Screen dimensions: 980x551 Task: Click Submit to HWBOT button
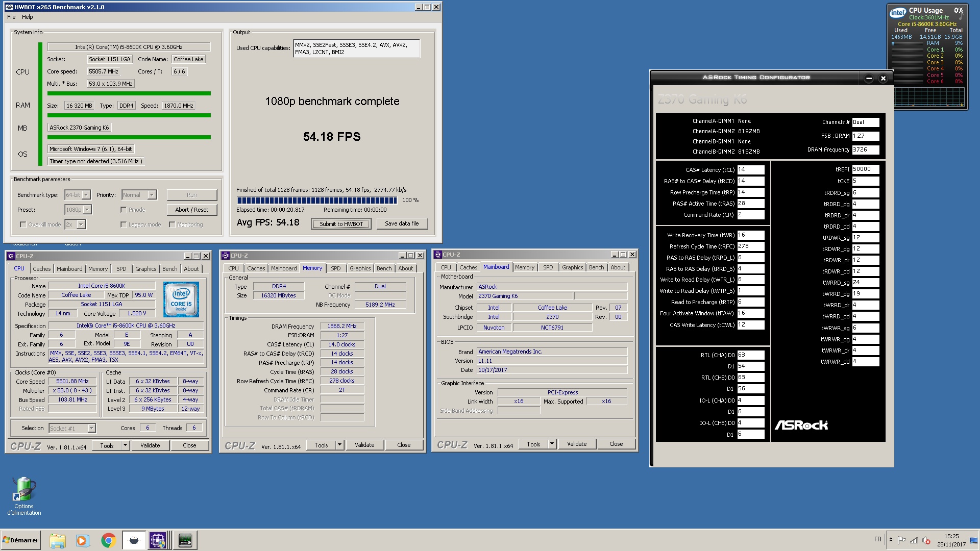(341, 224)
